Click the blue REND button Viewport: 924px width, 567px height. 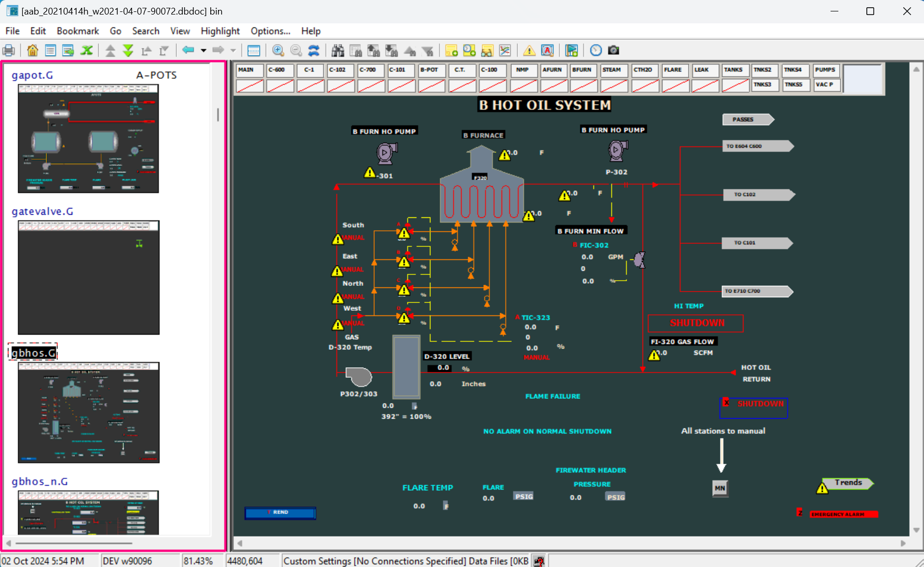280,513
